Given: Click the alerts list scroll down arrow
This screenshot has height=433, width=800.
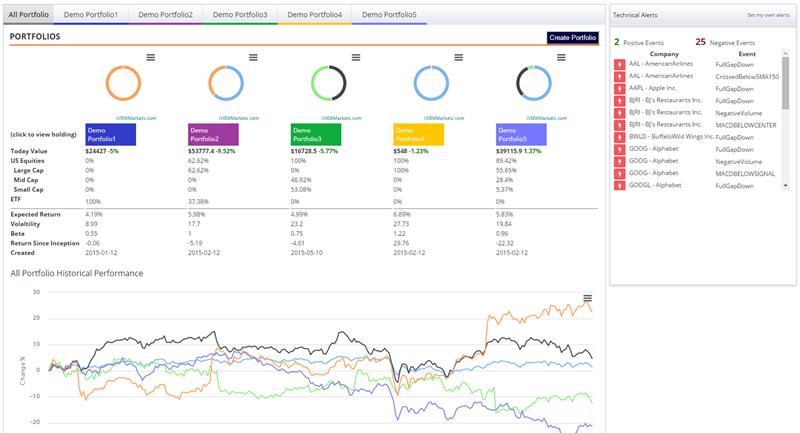Looking at the screenshot, I should click(x=785, y=186).
